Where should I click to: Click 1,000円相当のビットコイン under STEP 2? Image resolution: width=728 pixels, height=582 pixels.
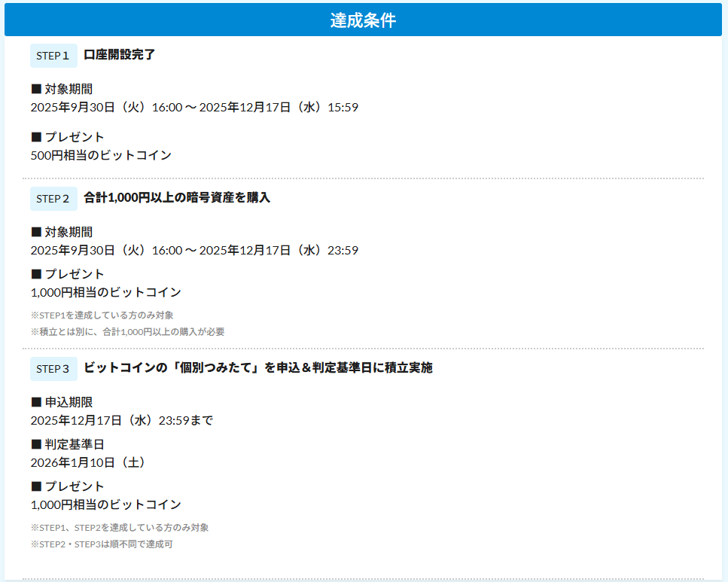coord(105,292)
